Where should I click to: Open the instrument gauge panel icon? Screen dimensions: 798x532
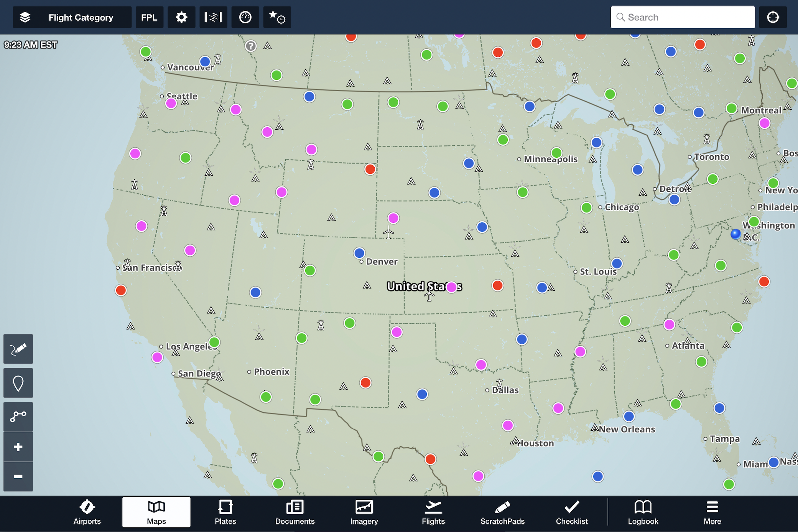[x=245, y=17]
